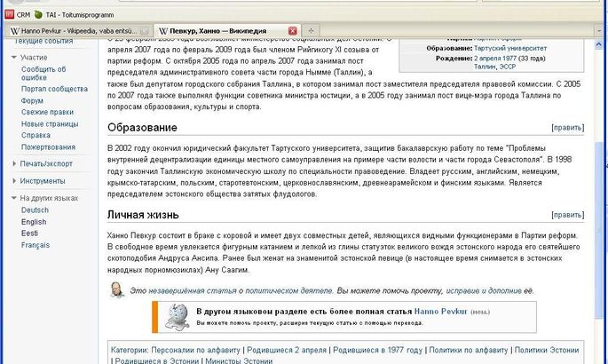Close the Певкур, Ханно tab with the red X
608x364 pixels.
293,31
